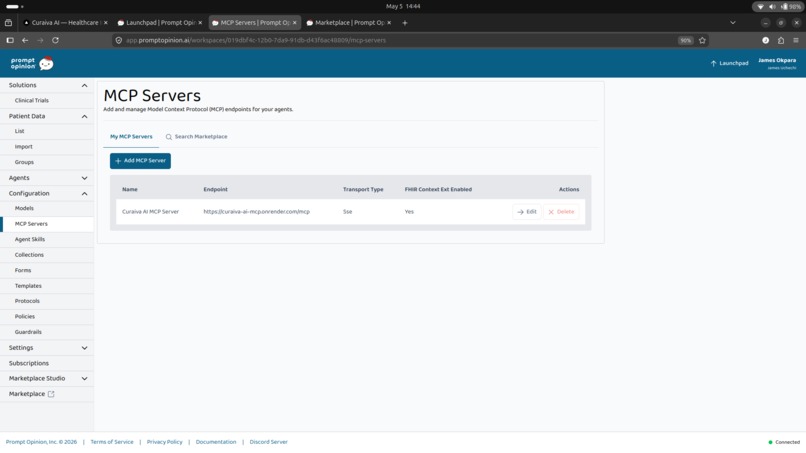Switch to the Marketplace browser tab
This screenshot has height=453, width=806.
349,23
